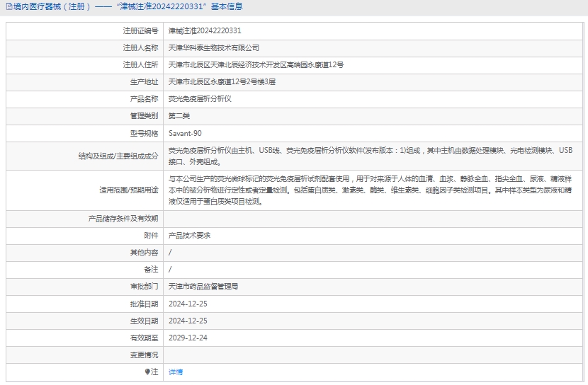
Task: Click the 变更情况 row label
Action: (x=144, y=355)
